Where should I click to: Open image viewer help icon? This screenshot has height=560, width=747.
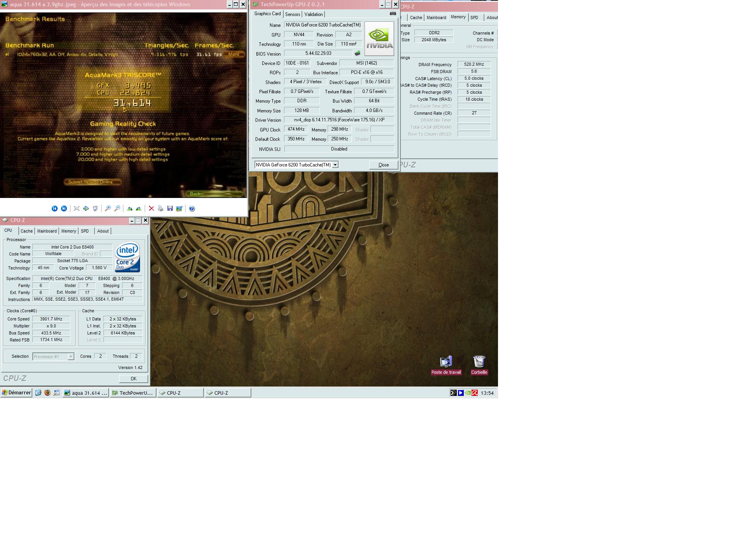(x=192, y=209)
